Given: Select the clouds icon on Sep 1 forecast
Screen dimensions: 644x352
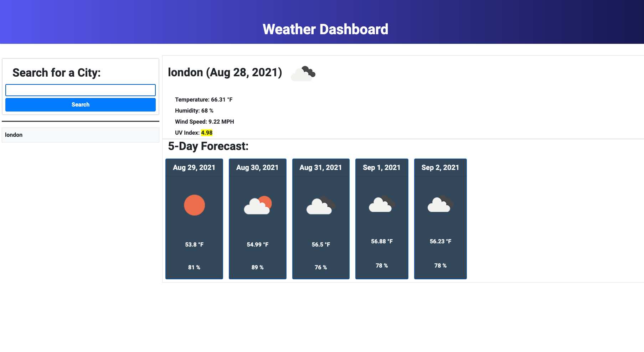Looking at the screenshot, I should [381, 204].
